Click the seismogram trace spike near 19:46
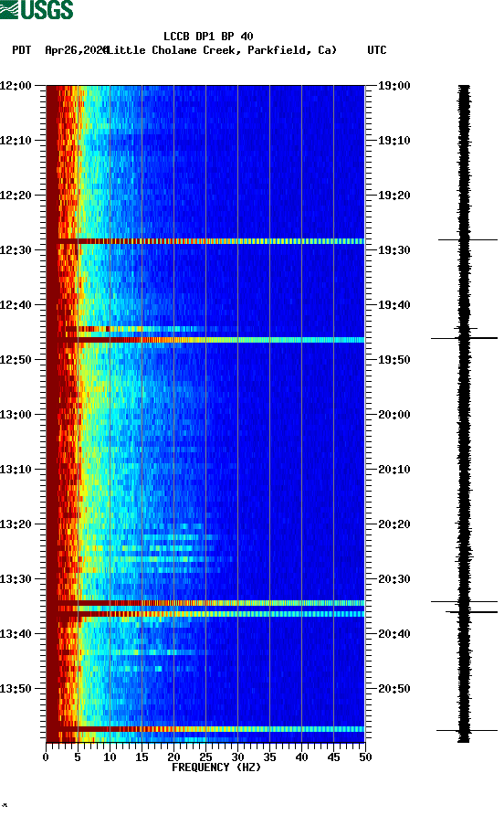The height and width of the screenshot is (815, 504). [464, 338]
